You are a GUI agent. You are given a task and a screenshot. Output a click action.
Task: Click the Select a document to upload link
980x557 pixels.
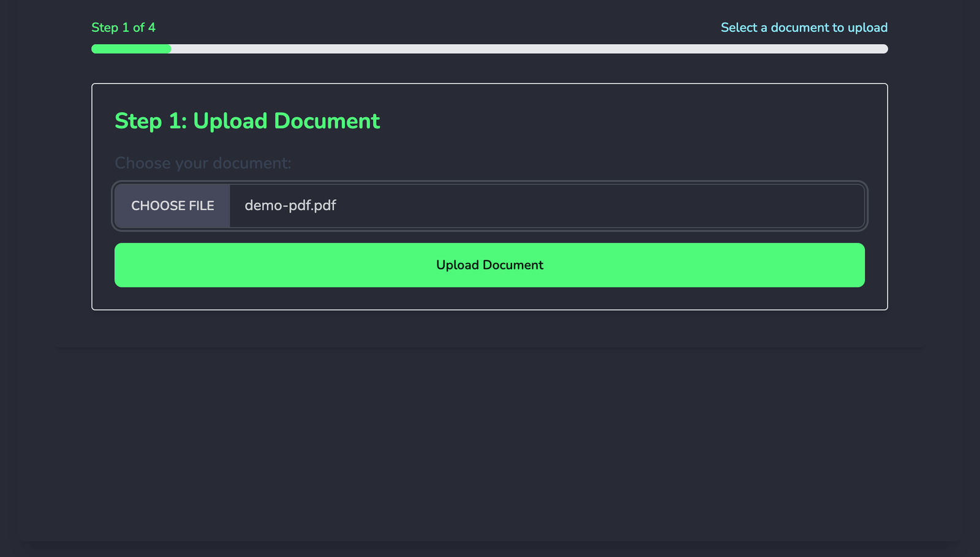pos(803,28)
